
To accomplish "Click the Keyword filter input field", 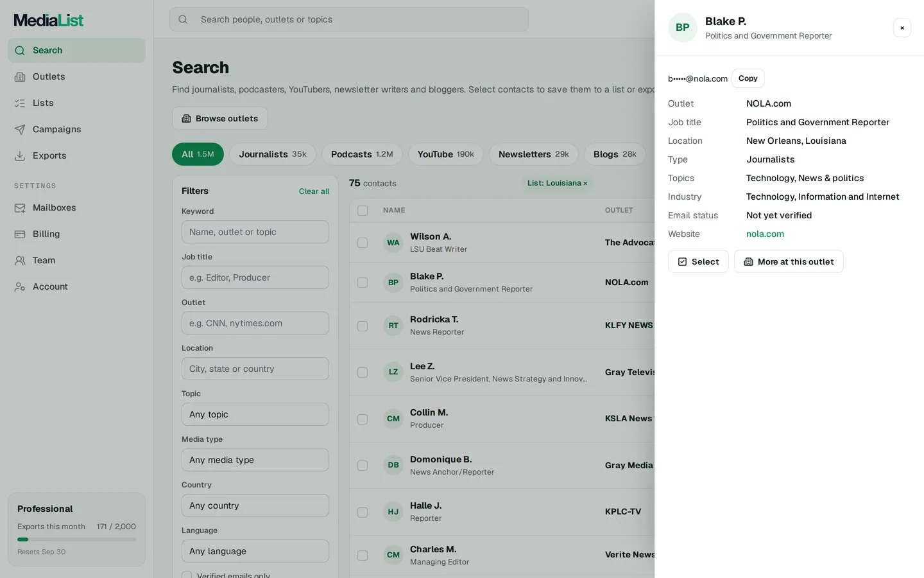I will pos(255,232).
